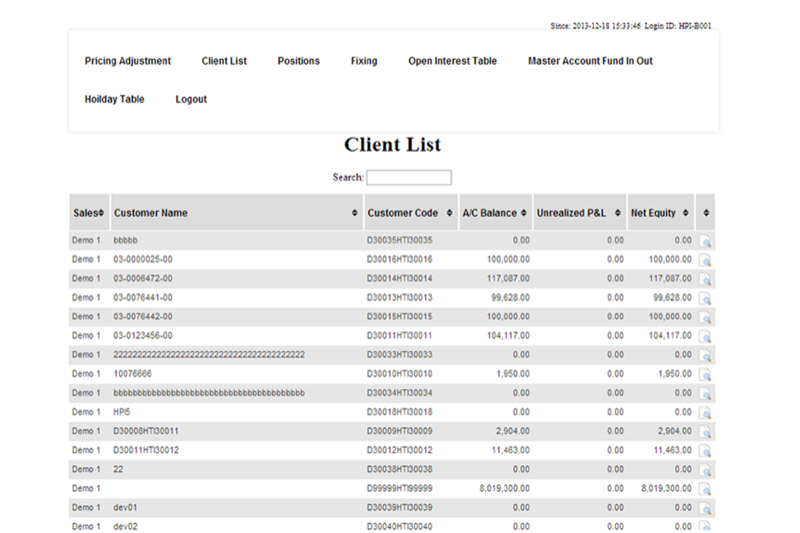Viewport: 800px width, 533px height.
Task: View details icon for D30009HTI30009 row
Action: point(705,432)
